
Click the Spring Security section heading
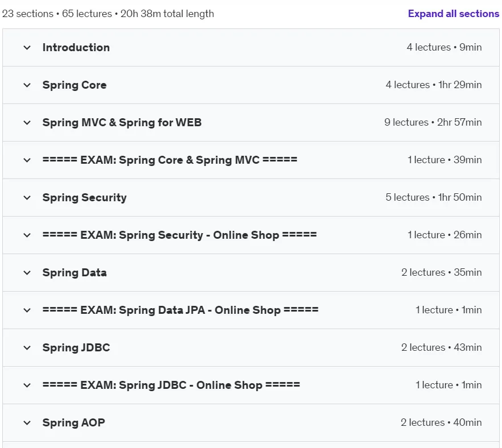85,198
